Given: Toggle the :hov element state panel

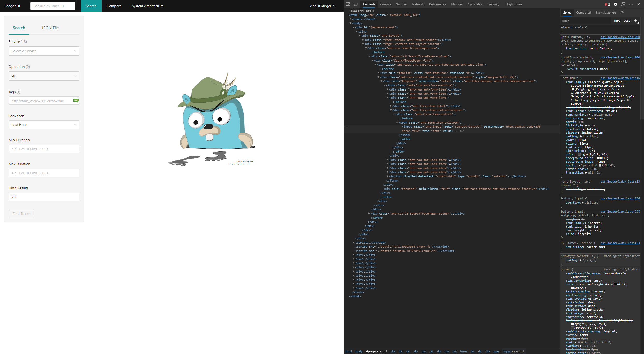Looking at the screenshot, I should [617, 21].
